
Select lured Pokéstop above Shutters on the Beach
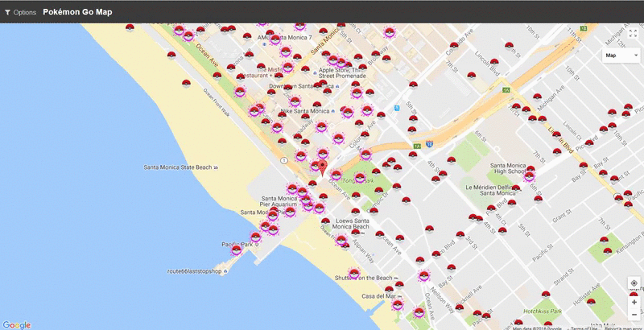pyautogui.click(x=354, y=273)
